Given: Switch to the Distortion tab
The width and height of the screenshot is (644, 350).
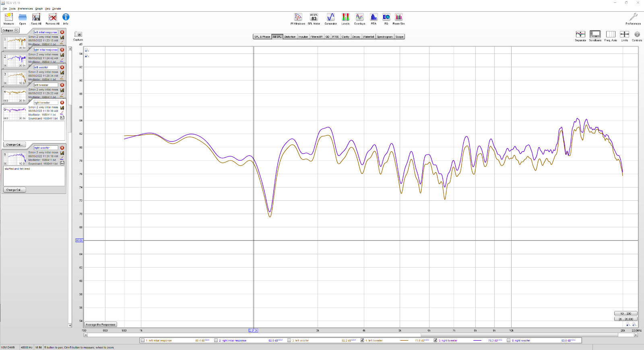Looking at the screenshot, I should pyautogui.click(x=290, y=37).
